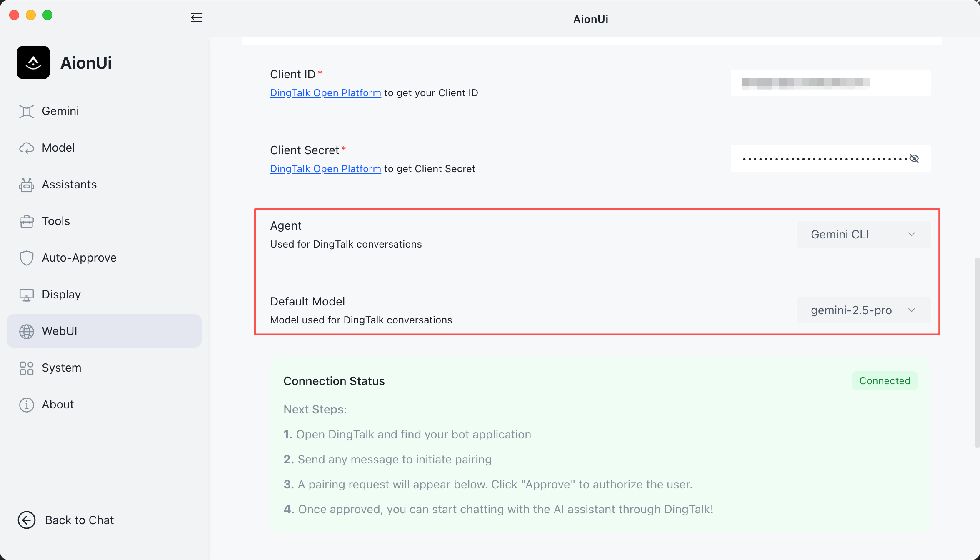980x560 pixels.
Task: Close the window with the red button
Action: pos(14,15)
